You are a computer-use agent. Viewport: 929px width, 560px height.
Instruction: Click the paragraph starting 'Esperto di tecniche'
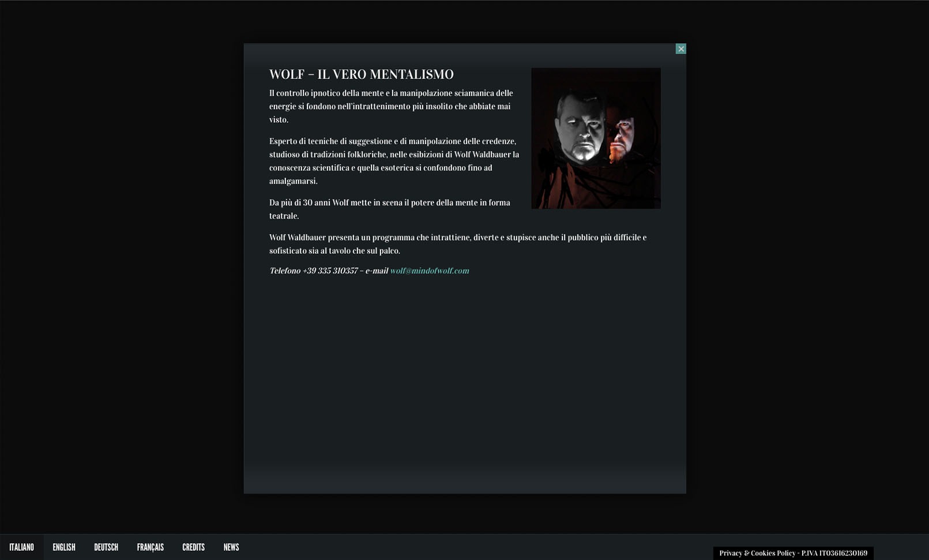[x=394, y=161]
